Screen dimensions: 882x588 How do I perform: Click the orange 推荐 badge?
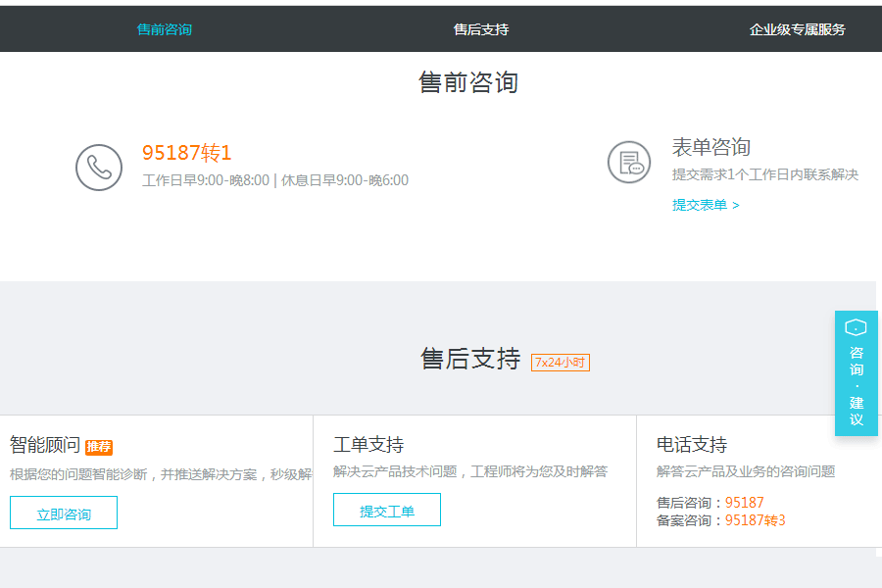99,447
